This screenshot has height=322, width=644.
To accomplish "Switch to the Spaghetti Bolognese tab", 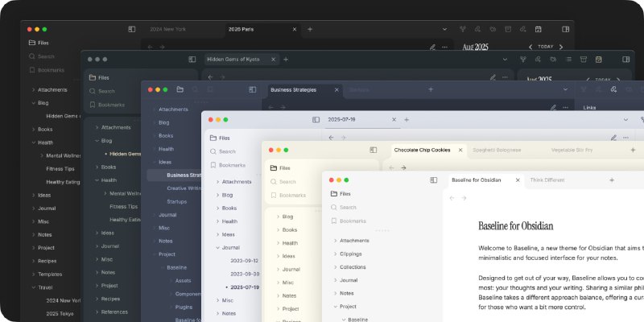I will coord(497,150).
